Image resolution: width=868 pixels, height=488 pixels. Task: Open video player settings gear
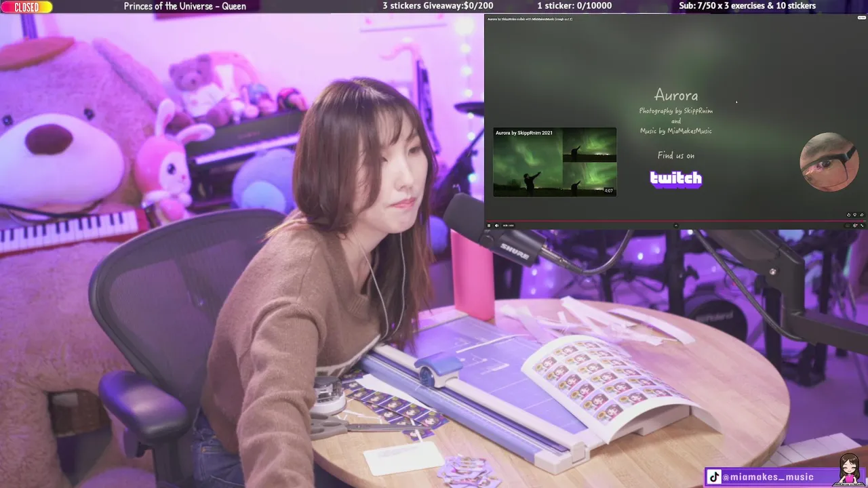click(855, 225)
